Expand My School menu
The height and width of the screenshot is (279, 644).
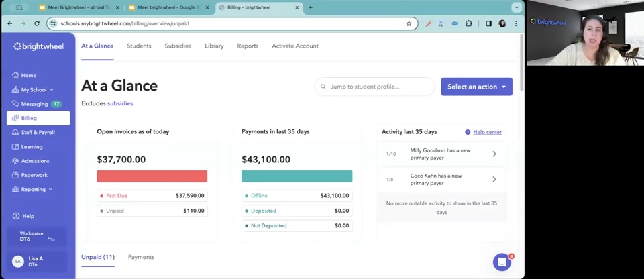pyautogui.click(x=33, y=90)
